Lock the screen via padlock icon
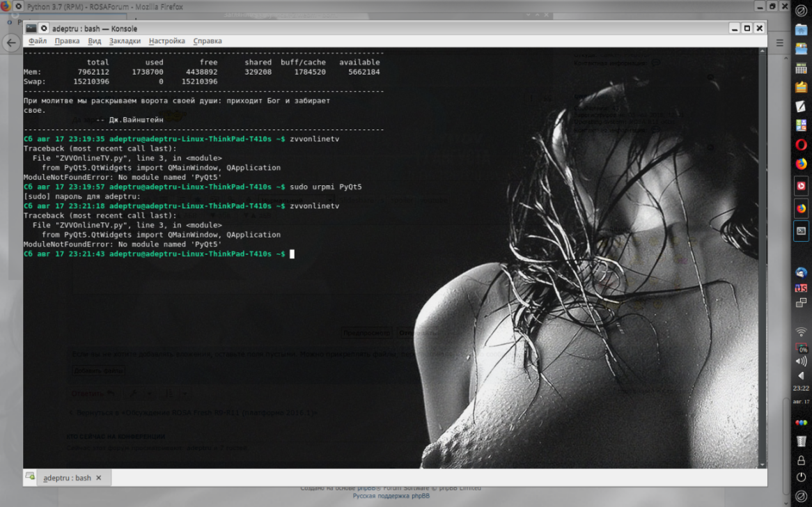This screenshot has width=812, height=507. pos(801,460)
